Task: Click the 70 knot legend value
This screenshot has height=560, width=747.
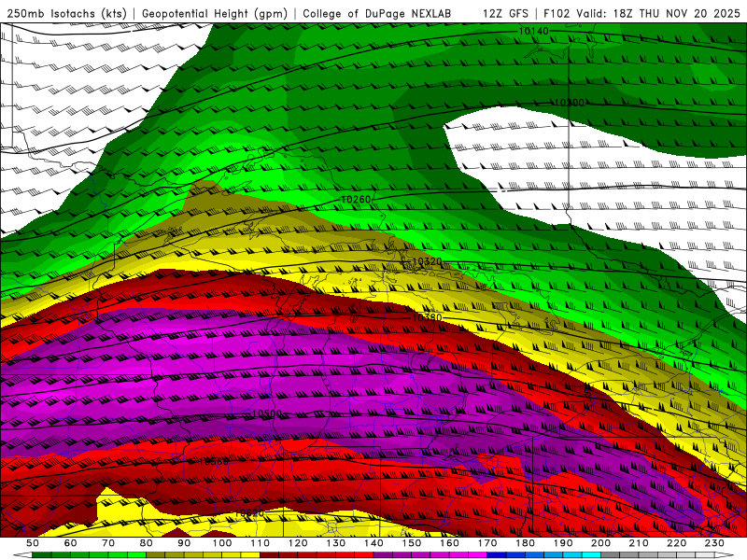Action: tap(108, 543)
